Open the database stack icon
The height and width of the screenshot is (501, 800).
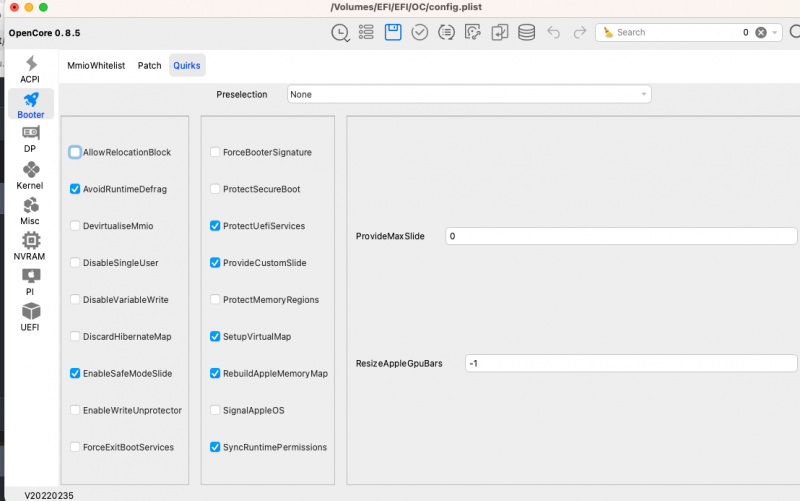[527, 33]
